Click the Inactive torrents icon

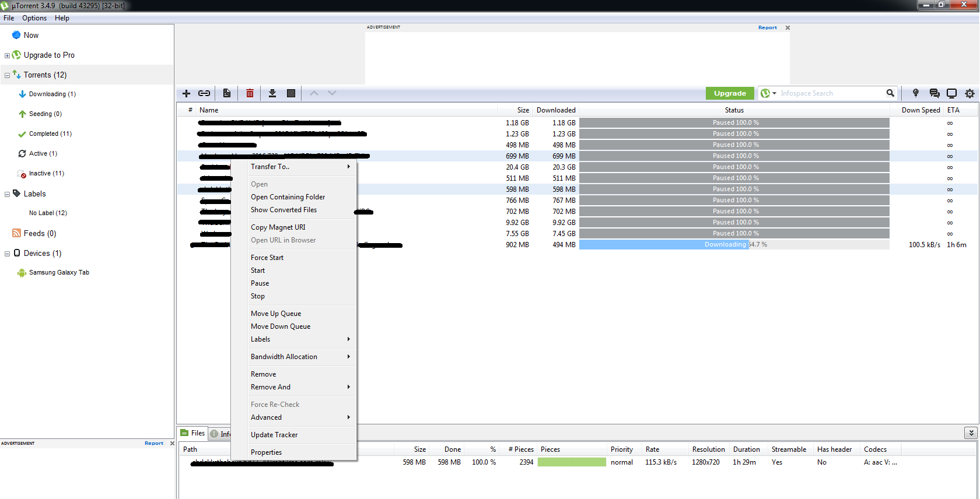tap(22, 174)
